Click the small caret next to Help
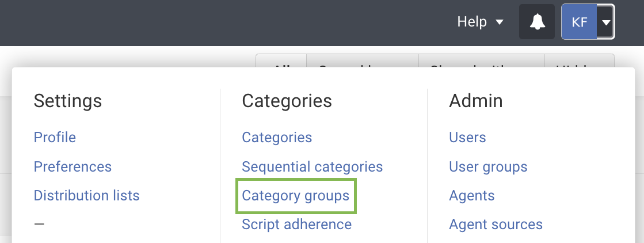Image resolution: width=644 pixels, height=243 pixels. [499, 22]
